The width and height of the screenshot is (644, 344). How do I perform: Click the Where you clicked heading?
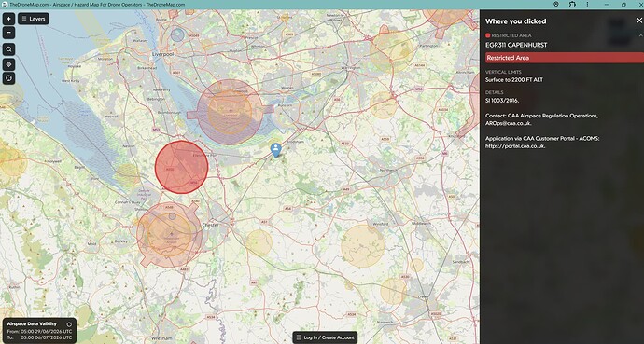click(516, 21)
